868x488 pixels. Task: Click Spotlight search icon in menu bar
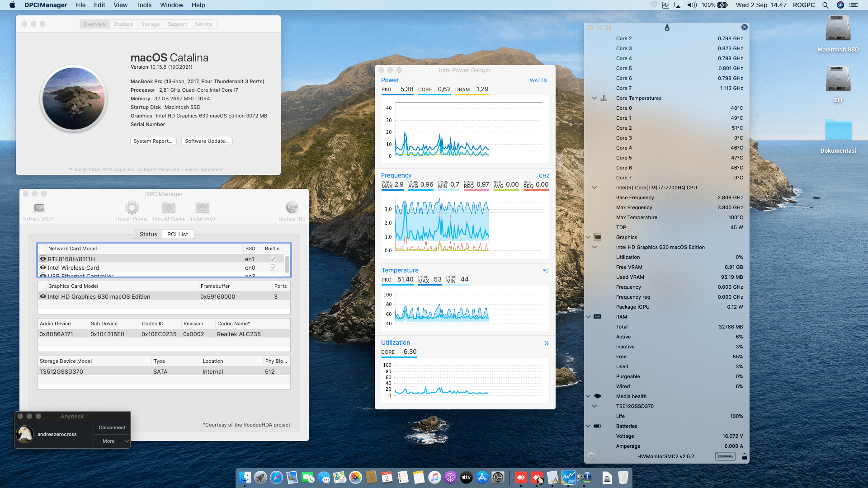coord(825,5)
